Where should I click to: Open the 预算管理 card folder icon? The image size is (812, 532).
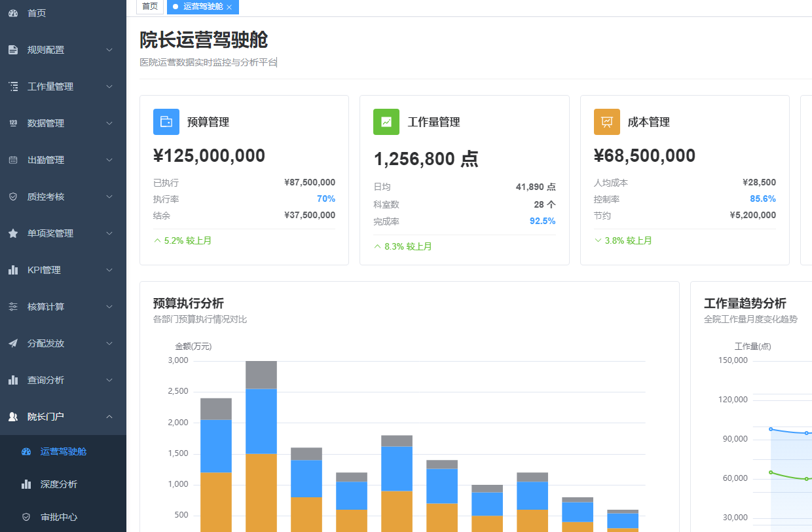pos(166,122)
